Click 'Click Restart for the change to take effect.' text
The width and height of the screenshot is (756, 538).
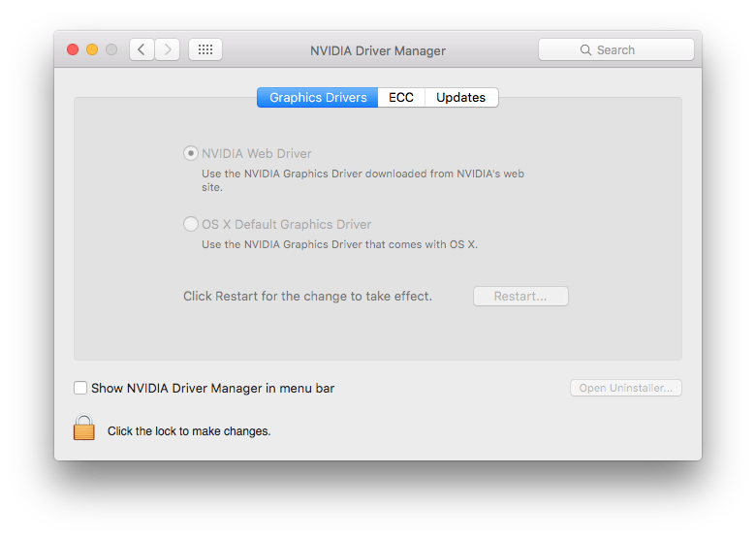click(x=307, y=296)
